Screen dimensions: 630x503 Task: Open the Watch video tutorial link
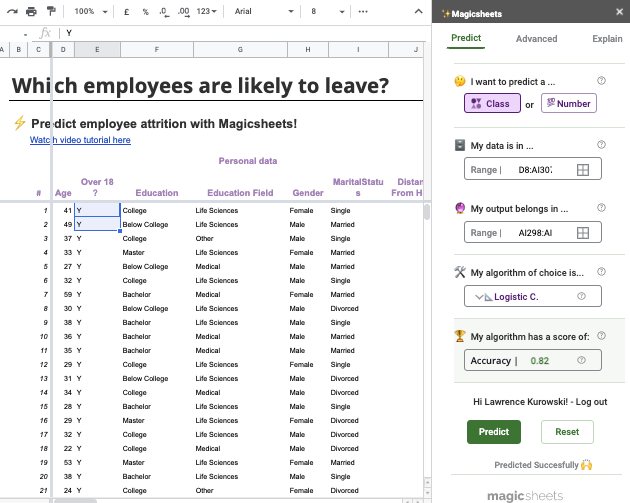80,140
